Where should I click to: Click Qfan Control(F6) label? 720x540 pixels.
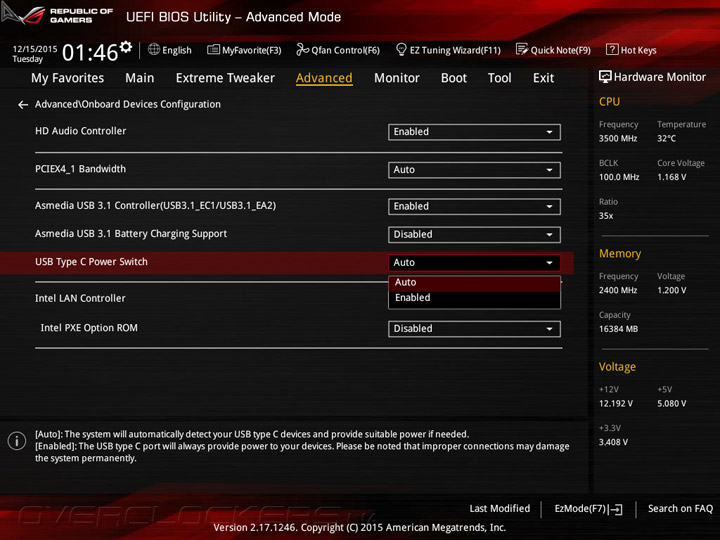tap(345, 51)
